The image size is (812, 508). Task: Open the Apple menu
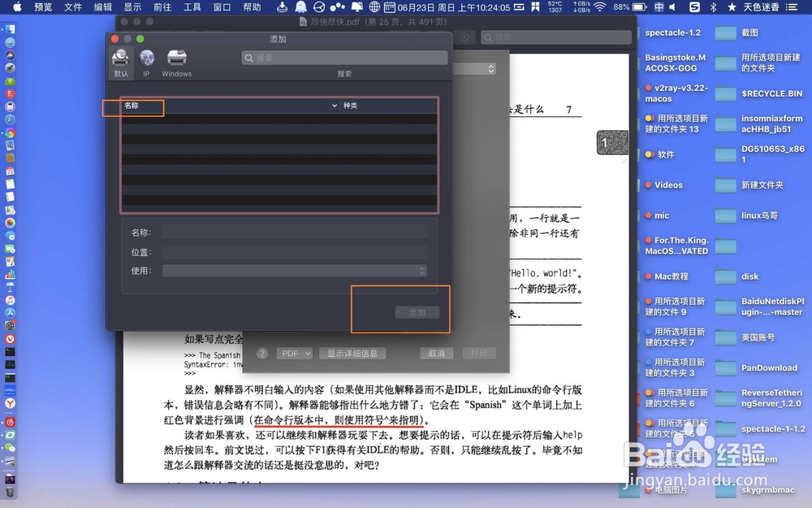click(x=17, y=7)
